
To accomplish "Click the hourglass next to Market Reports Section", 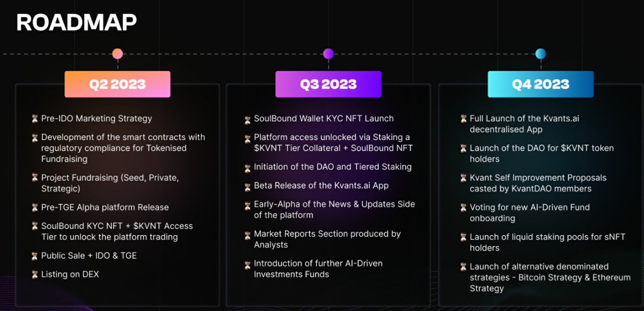I will [247, 235].
